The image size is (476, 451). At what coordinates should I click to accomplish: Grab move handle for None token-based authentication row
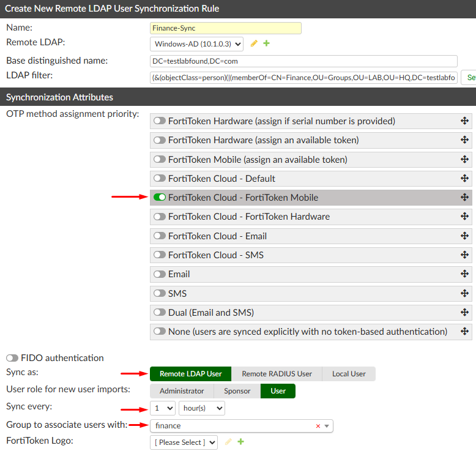(x=464, y=331)
